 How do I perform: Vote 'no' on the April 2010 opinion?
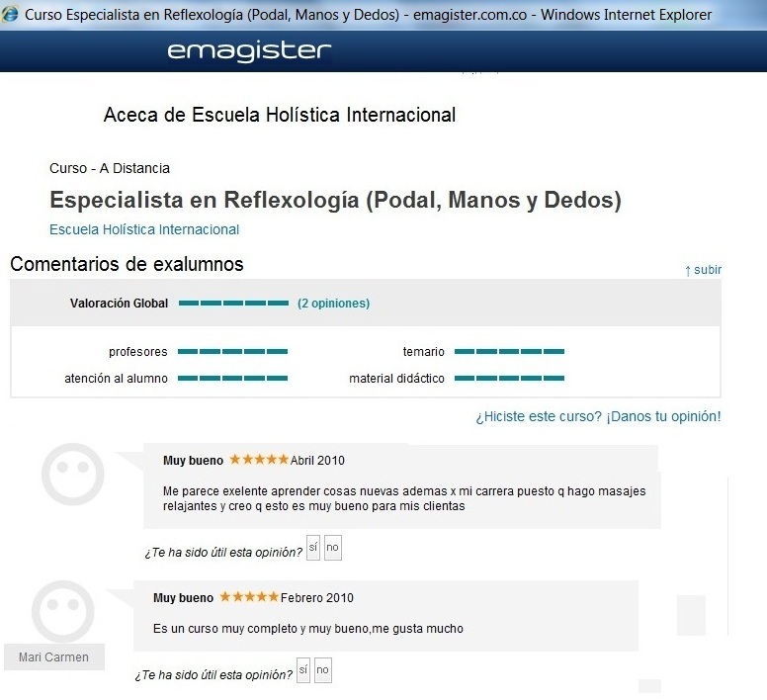(x=333, y=548)
